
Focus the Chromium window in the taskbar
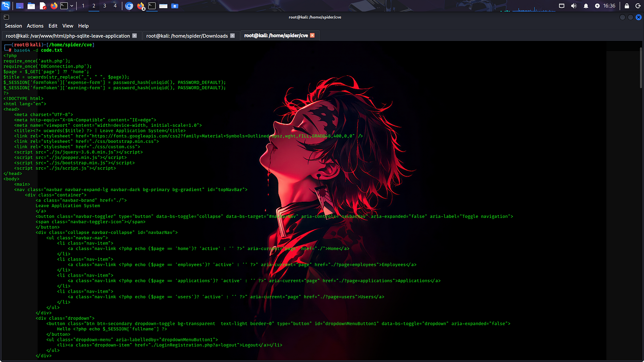pyautogui.click(x=129, y=6)
